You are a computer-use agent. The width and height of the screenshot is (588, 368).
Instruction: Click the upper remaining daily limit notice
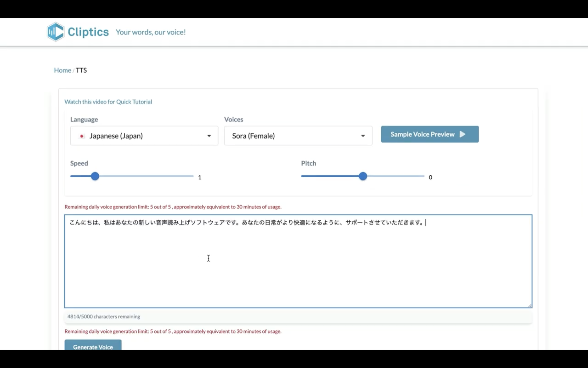point(173,207)
